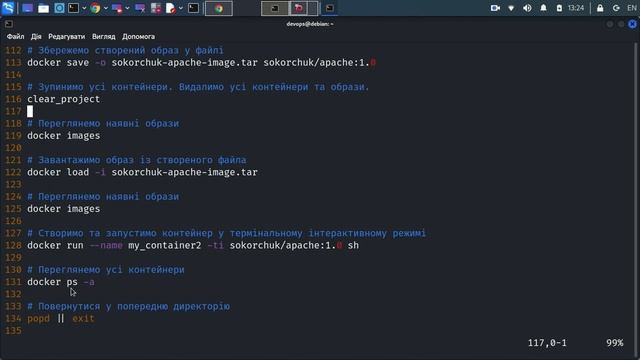This screenshot has height=360, width=640.
Task: Click 'docker save' command on line 113
Action: [x=58, y=63]
